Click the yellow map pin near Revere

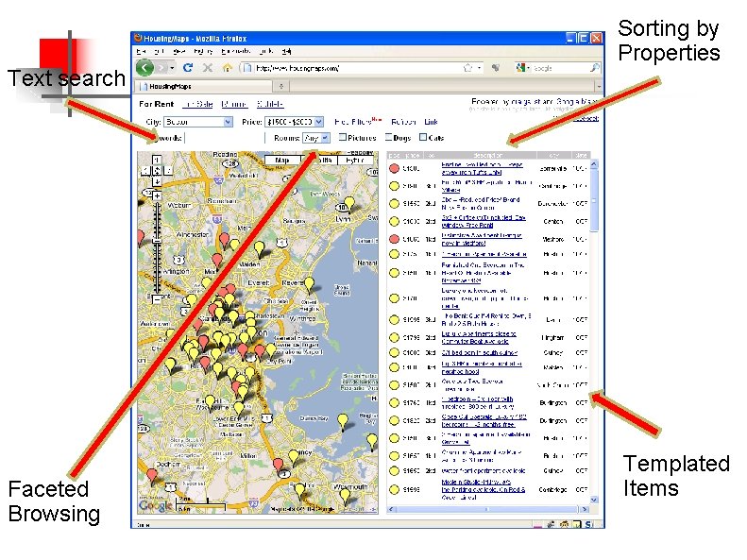(x=309, y=284)
